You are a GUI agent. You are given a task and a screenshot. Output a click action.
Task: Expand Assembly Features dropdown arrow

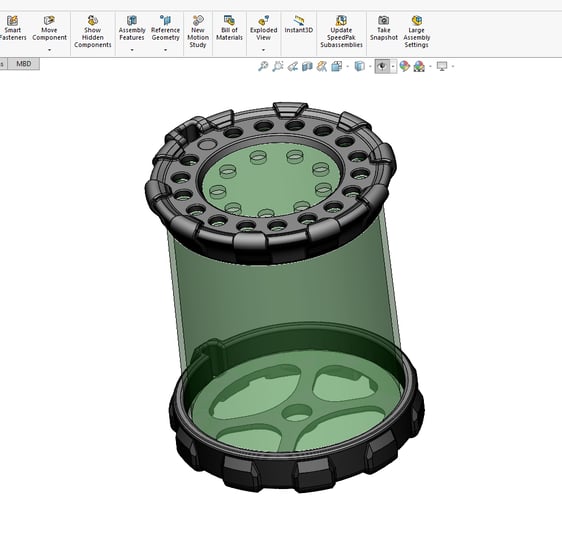coord(132,50)
